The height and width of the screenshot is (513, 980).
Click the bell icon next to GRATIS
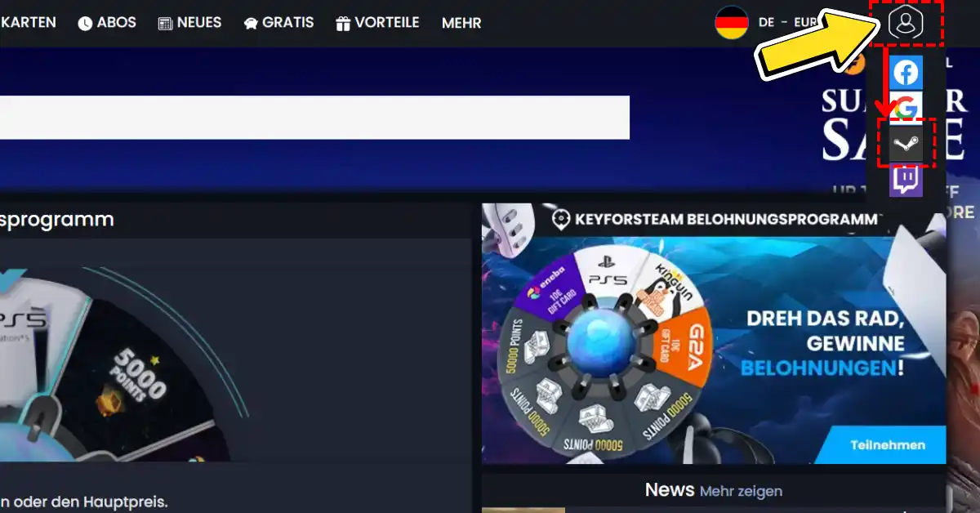click(252, 22)
